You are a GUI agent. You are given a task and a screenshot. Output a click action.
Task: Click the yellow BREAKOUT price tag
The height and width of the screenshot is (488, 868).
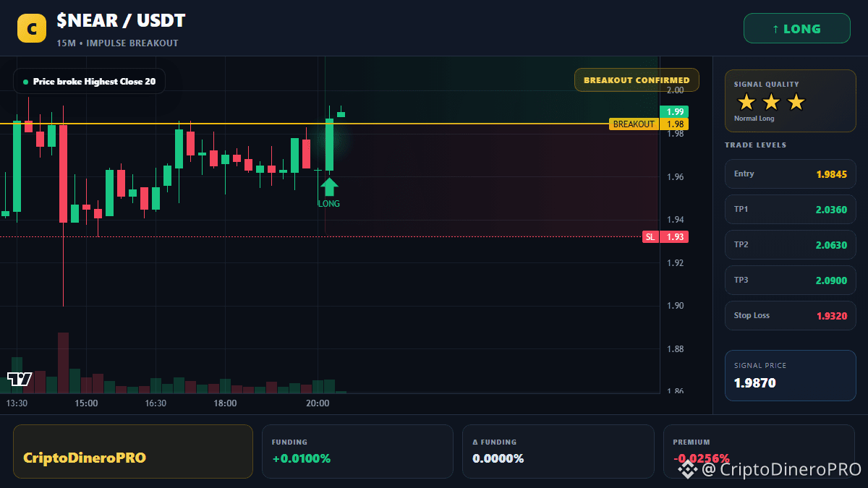coord(649,124)
